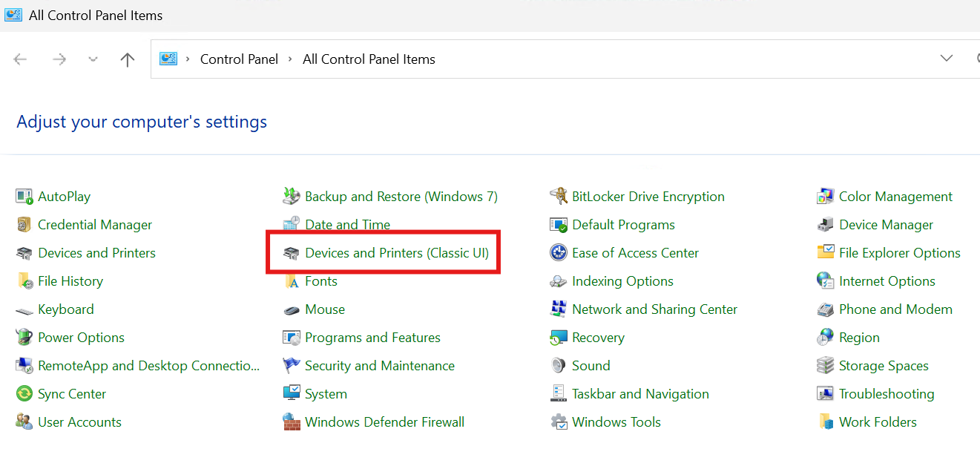This screenshot has width=980, height=466.
Task: Click the Indexing Options magnifier icon
Action: [559, 281]
